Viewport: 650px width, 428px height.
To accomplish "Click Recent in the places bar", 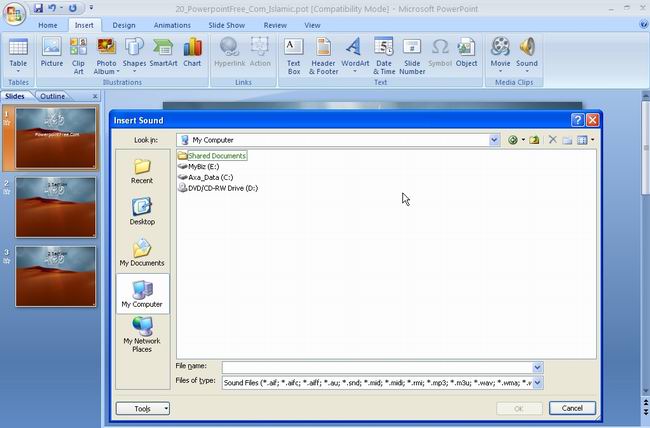I will pyautogui.click(x=142, y=171).
